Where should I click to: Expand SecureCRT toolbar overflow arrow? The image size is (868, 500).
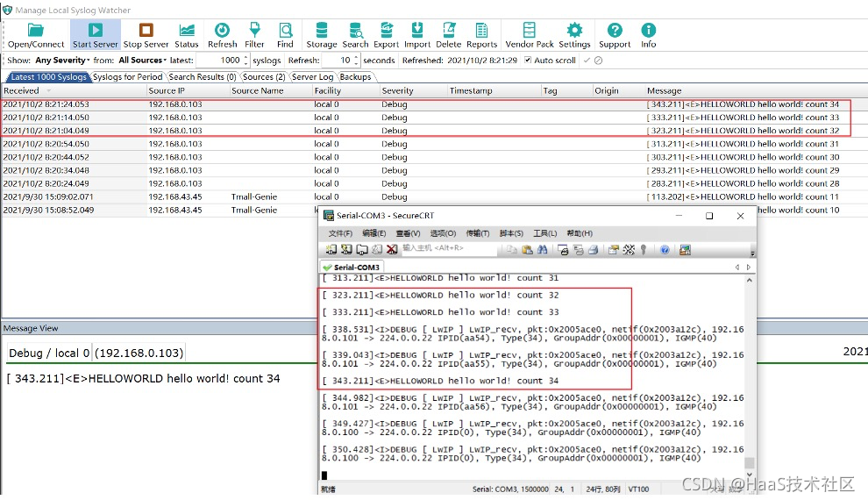[x=752, y=253]
